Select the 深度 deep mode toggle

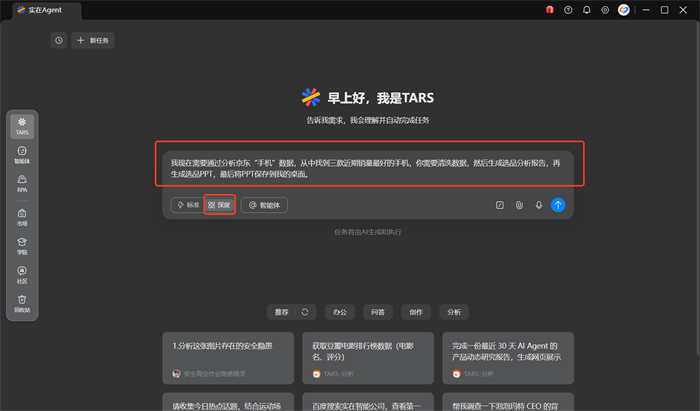click(220, 205)
